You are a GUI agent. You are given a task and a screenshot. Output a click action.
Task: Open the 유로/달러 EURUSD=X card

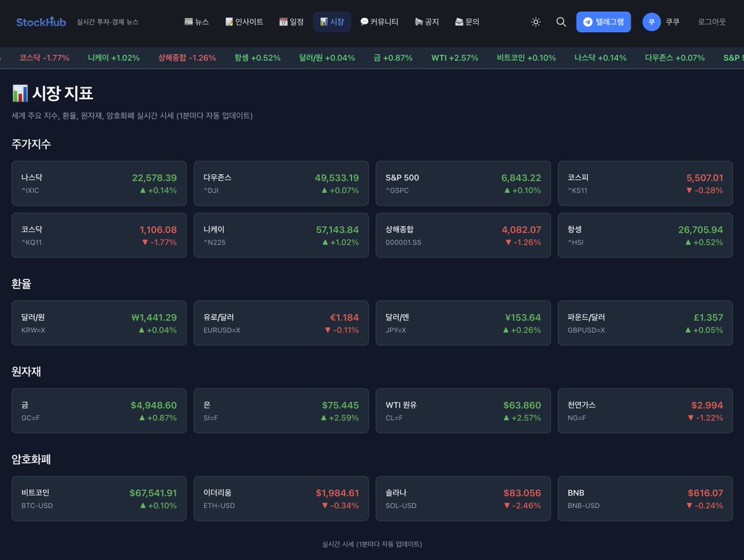[281, 323]
